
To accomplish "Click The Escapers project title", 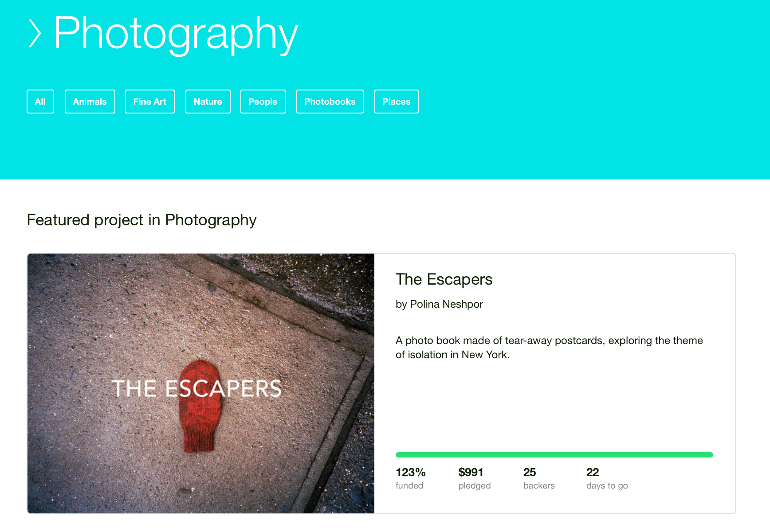I will pyautogui.click(x=444, y=279).
